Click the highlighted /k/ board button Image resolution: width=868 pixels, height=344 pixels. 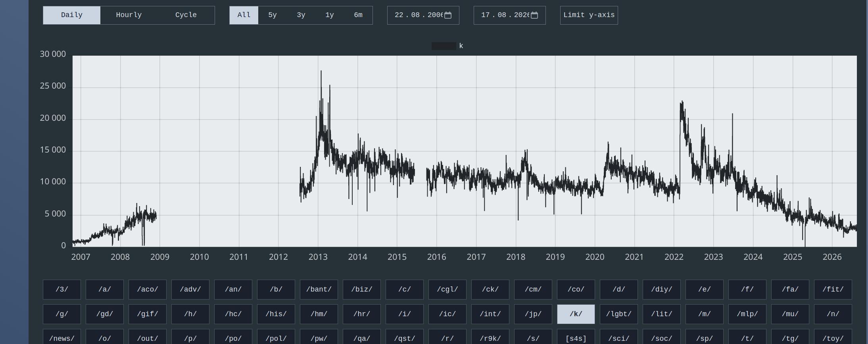click(576, 314)
